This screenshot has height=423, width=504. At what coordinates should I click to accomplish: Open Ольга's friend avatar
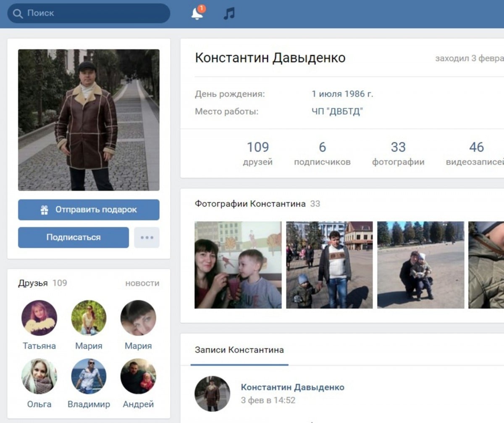point(39,376)
